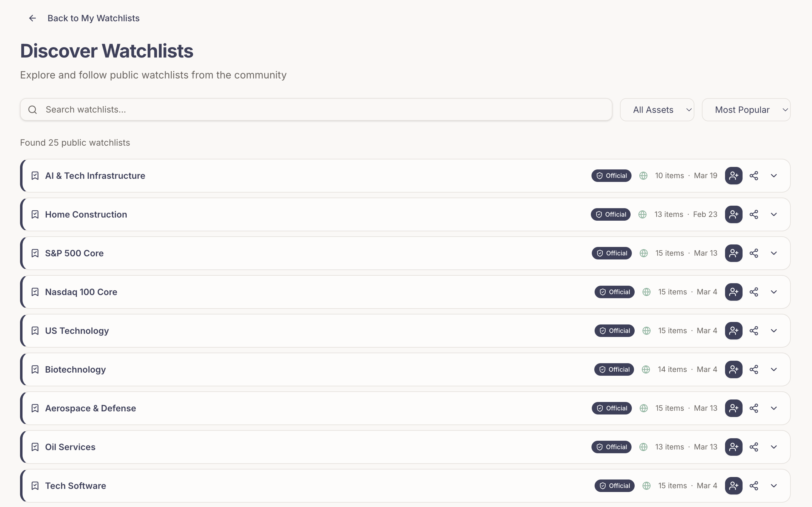
Task: Expand the Oil Services watchlist row
Action: 774,447
